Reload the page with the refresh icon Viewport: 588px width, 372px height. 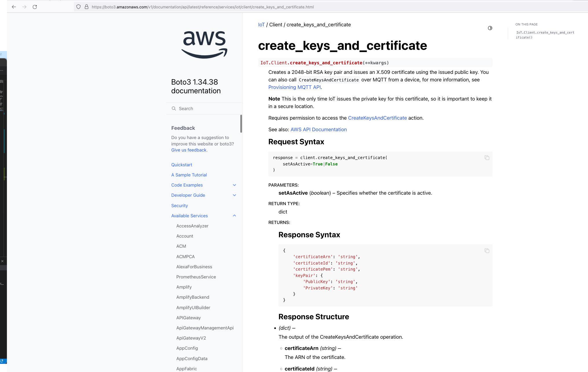[x=35, y=7]
